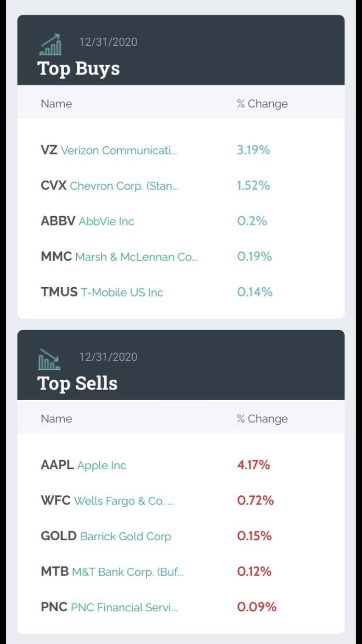Open Barrick Gold Corp link
Viewport: 362px width, 644px height.
[x=125, y=536]
